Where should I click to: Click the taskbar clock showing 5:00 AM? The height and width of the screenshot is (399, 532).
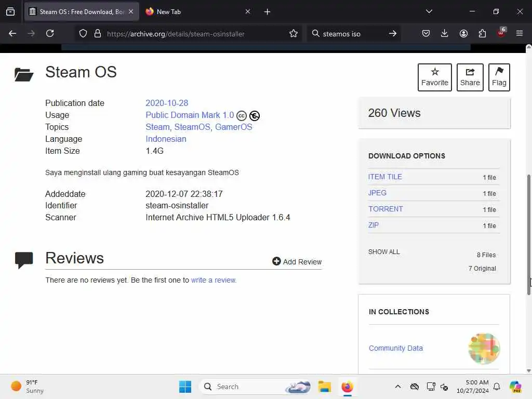(x=473, y=387)
